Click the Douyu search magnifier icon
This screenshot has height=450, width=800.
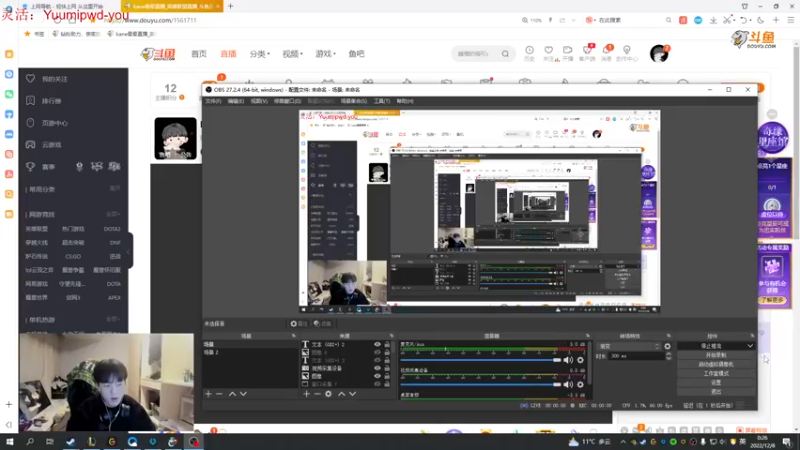(x=505, y=54)
